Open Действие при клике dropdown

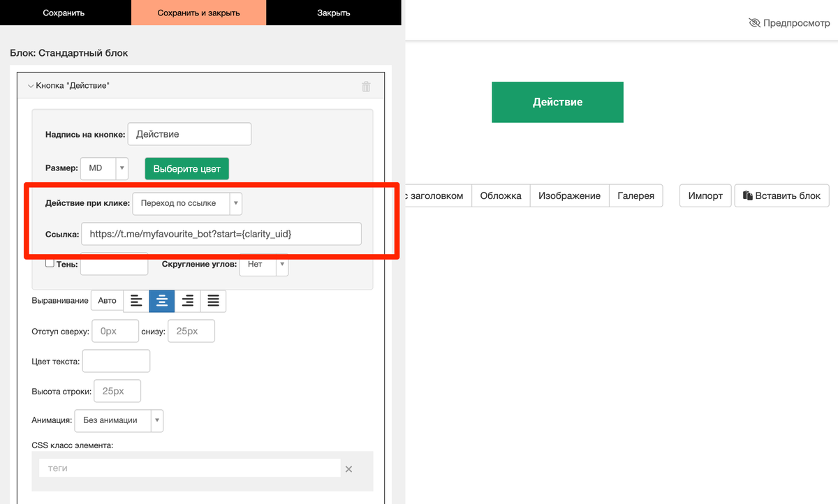pos(187,203)
